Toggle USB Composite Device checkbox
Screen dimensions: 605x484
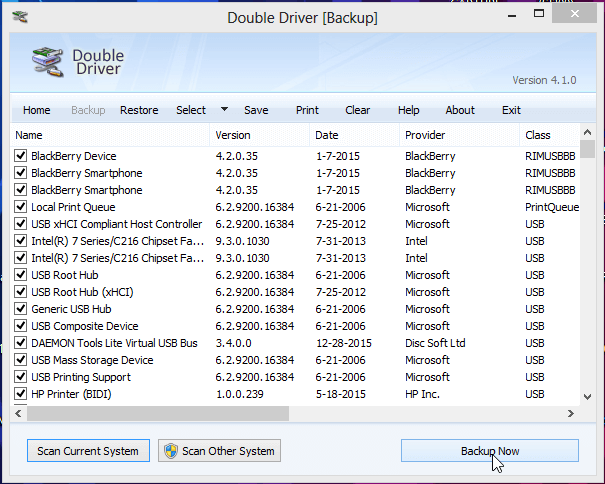pyautogui.click(x=20, y=325)
